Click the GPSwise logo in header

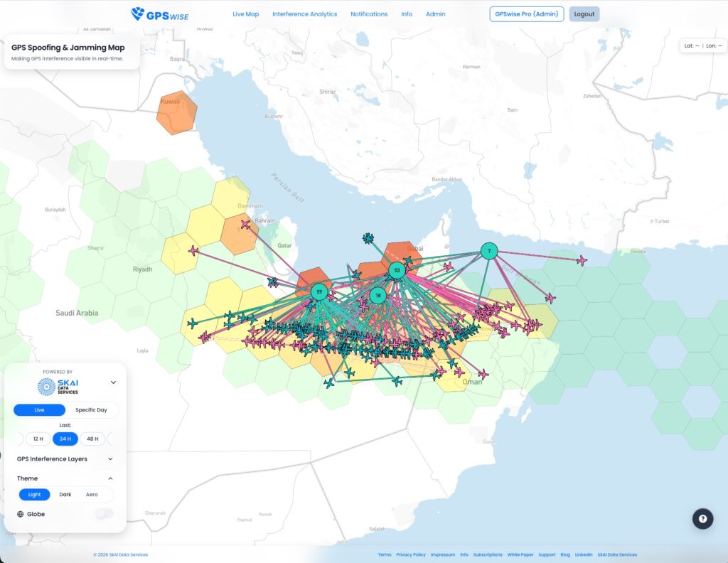[160, 14]
